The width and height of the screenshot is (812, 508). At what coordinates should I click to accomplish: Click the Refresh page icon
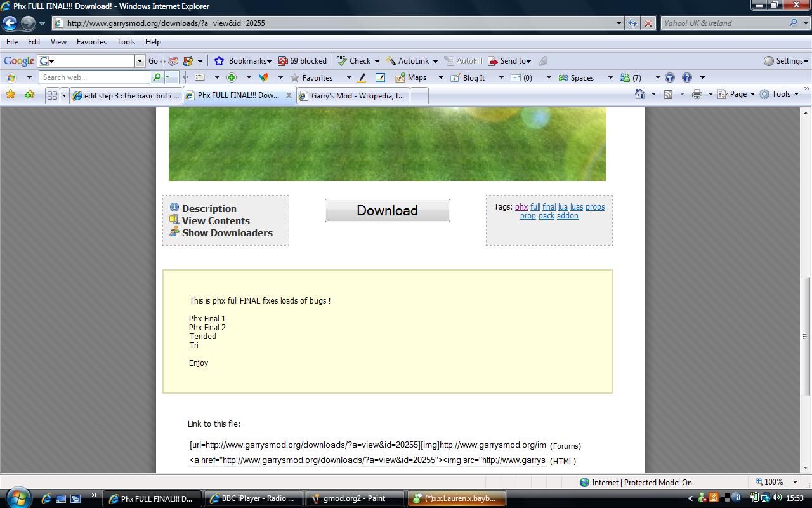(x=632, y=23)
